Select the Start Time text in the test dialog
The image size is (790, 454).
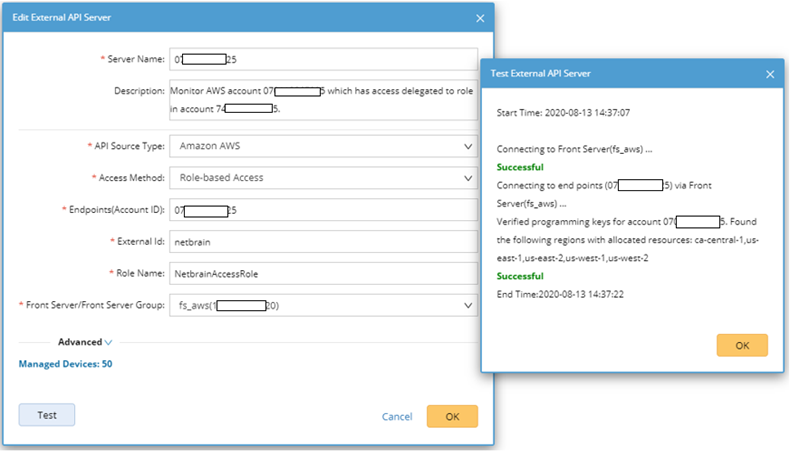563,113
